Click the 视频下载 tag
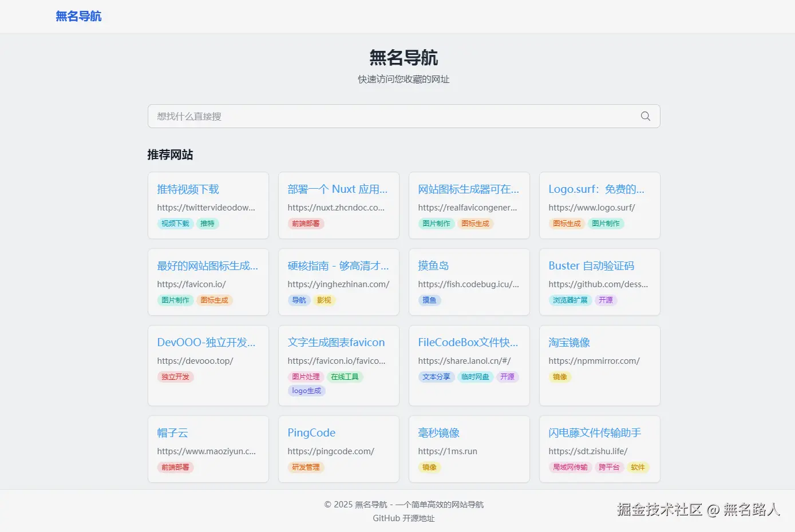795x532 pixels. point(175,224)
